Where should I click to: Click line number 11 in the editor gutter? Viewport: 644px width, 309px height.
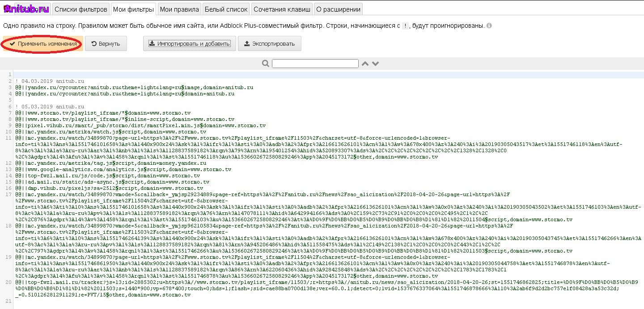pyautogui.click(x=9, y=138)
